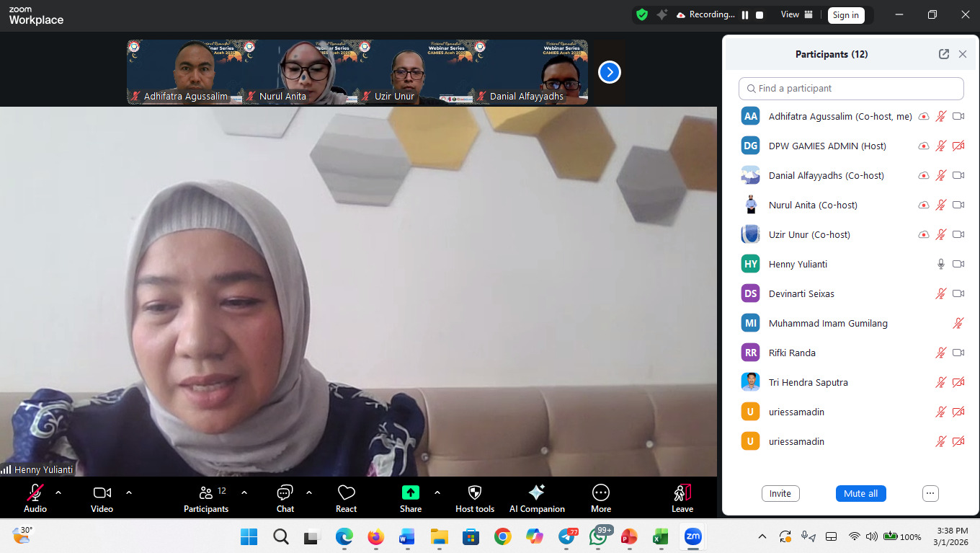Open the Share options arrow
The image size is (980, 553).
point(437,492)
